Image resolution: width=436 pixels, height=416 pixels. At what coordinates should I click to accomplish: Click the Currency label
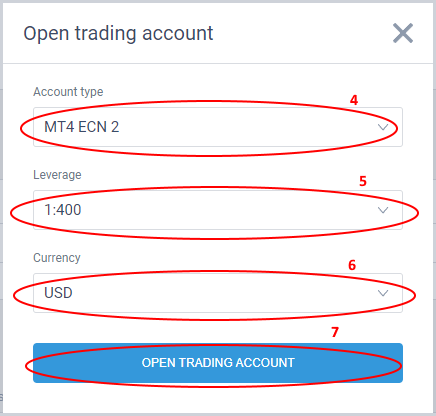[x=57, y=258]
